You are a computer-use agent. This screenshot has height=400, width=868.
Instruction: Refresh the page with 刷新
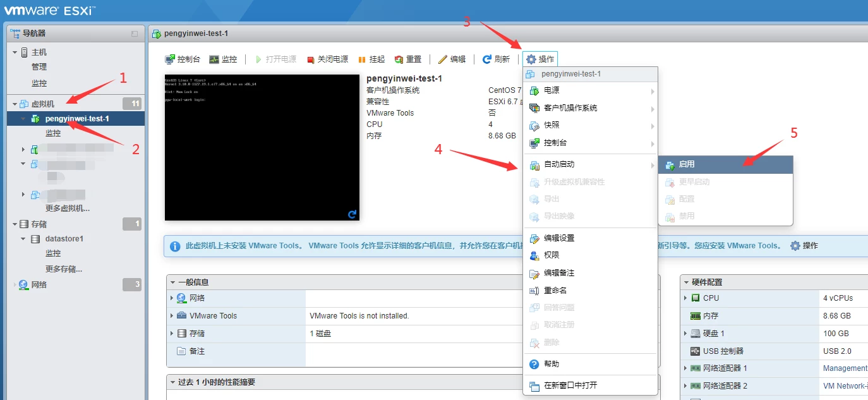point(496,59)
